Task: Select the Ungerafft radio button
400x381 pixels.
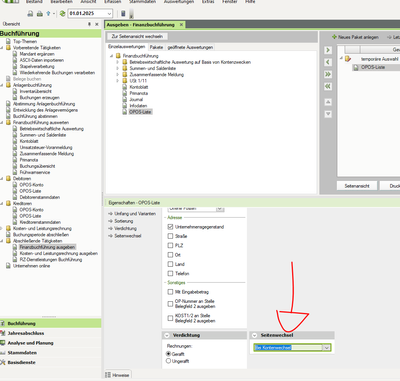Action: pos(168,361)
